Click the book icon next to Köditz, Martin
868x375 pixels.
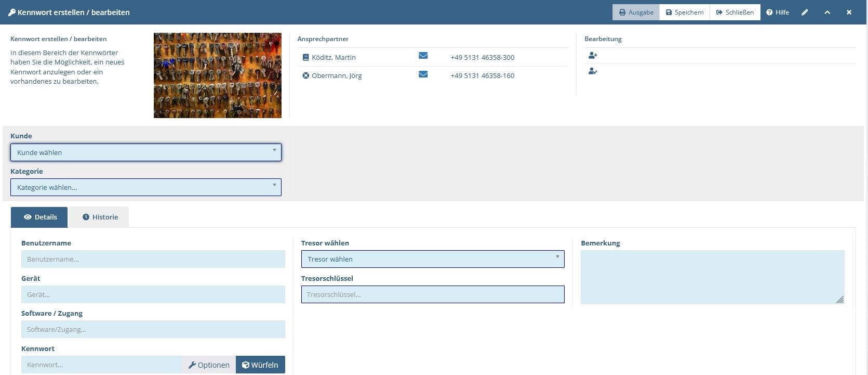click(x=305, y=57)
